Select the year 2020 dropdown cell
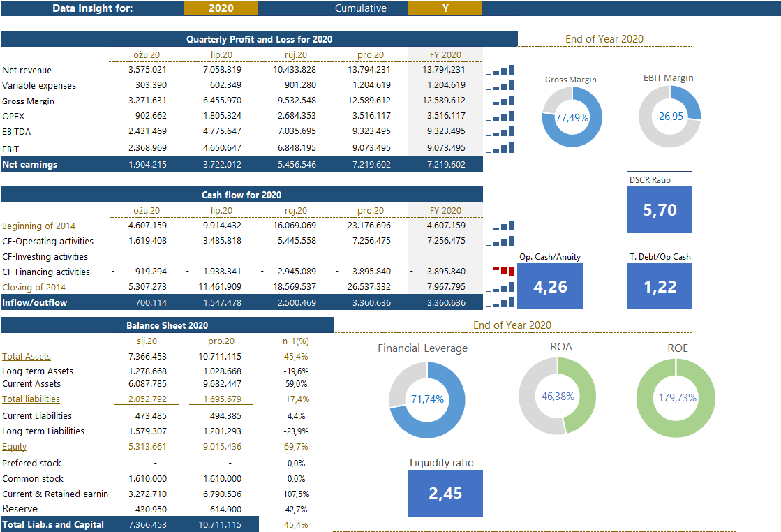The image size is (781, 532). (x=221, y=8)
